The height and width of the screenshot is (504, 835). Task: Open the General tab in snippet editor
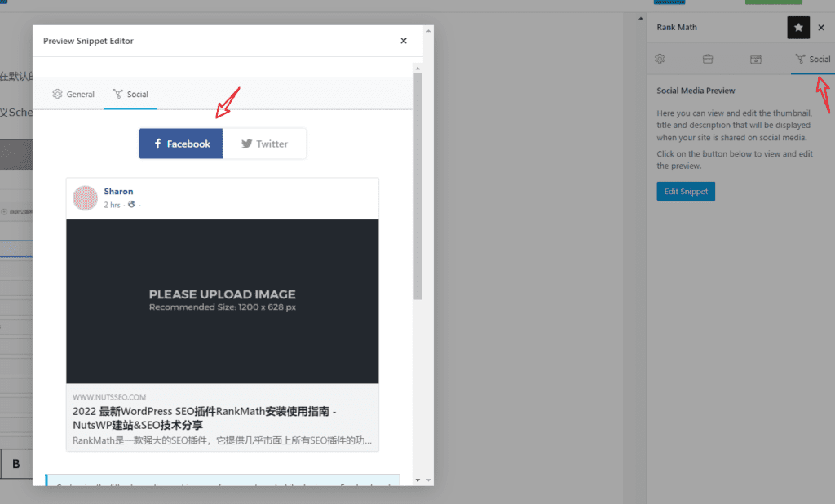pyautogui.click(x=73, y=95)
